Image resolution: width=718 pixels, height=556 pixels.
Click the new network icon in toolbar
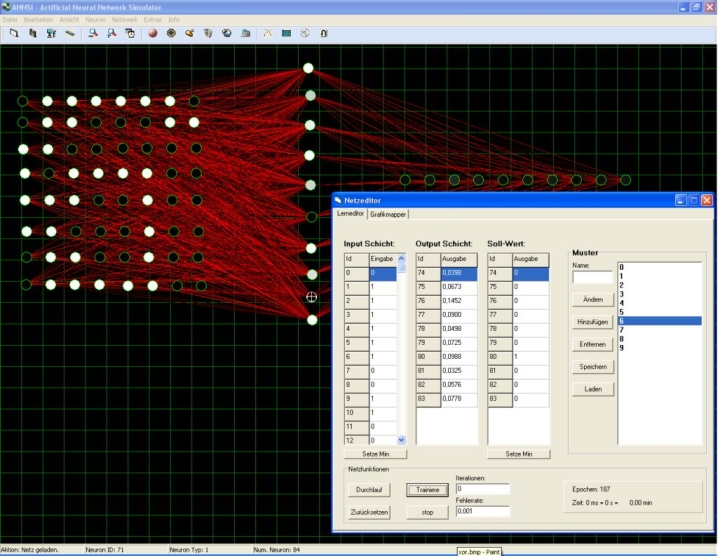pos(15,33)
